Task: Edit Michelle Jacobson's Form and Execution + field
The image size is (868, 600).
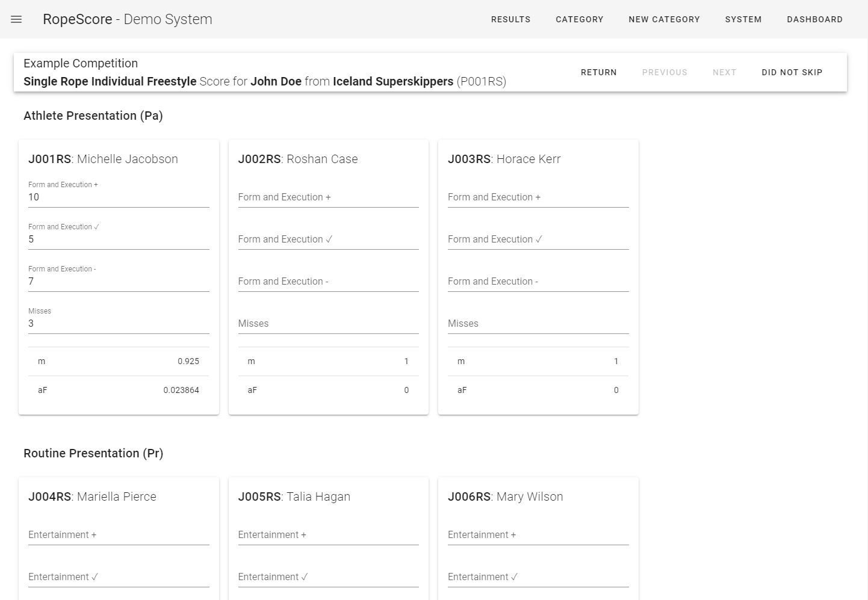Action: point(119,197)
